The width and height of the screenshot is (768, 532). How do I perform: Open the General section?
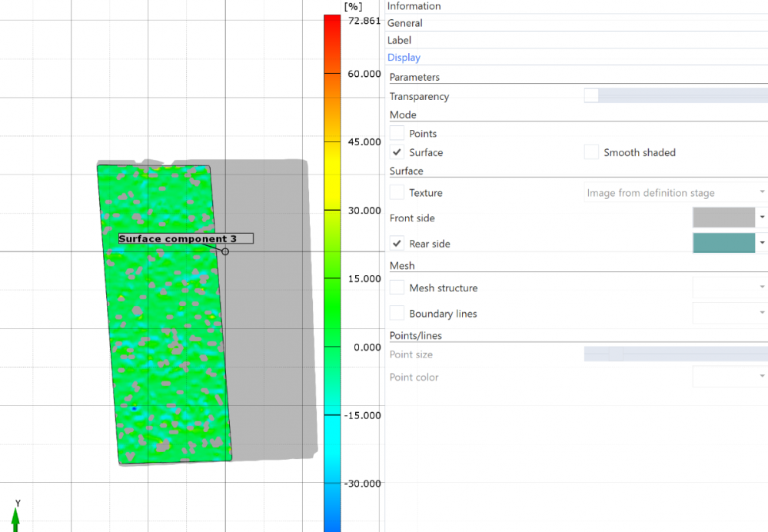pyautogui.click(x=405, y=23)
